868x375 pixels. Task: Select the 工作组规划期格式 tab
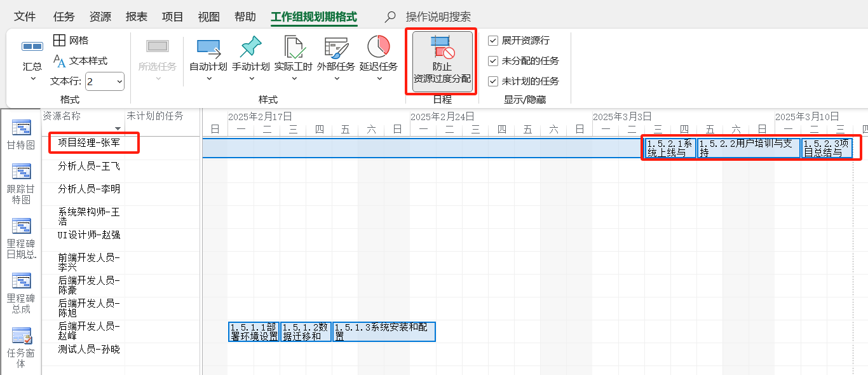(314, 17)
